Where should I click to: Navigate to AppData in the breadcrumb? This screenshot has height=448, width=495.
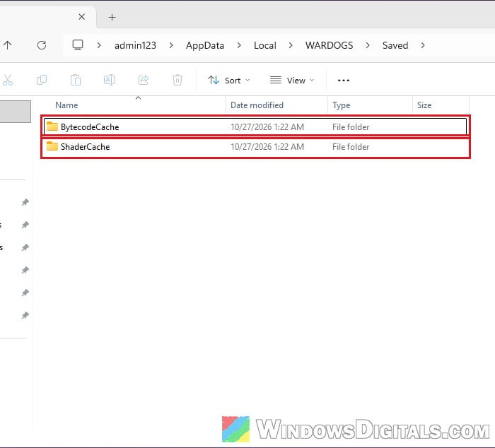[x=205, y=45]
